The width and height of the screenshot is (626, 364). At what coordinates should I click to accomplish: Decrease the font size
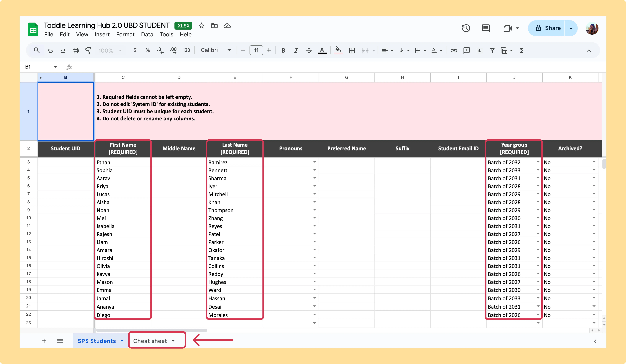point(243,50)
